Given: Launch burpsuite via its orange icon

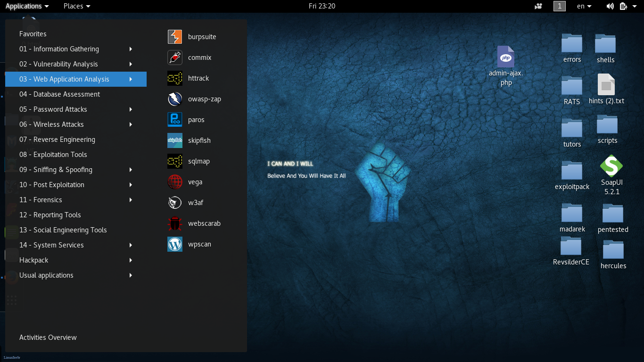Looking at the screenshot, I should (x=175, y=37).
